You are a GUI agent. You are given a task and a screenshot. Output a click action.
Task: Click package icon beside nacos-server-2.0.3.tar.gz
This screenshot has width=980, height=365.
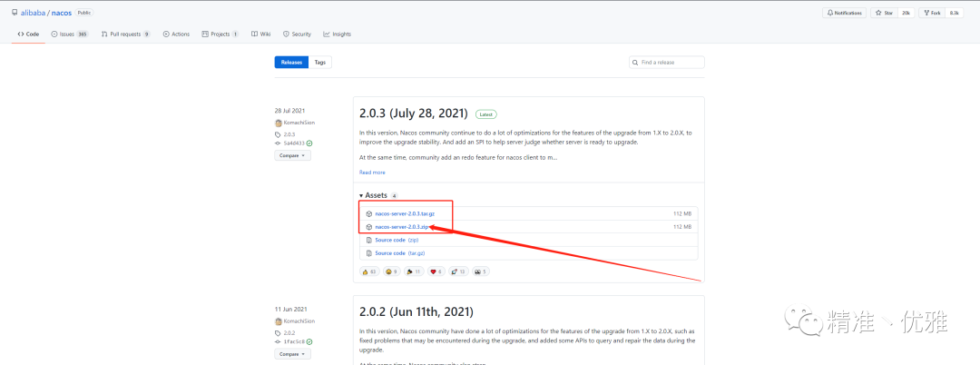point(369,213)
